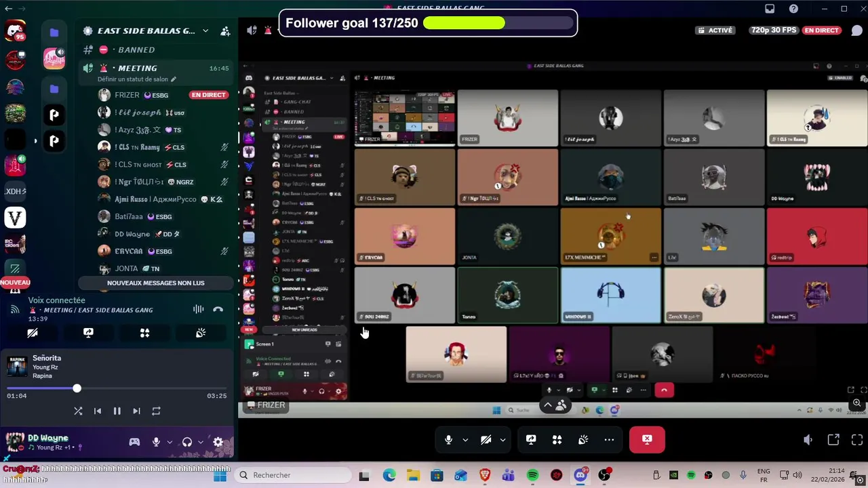Screen dimensions: 868x488
Task: Switch ENG FR keyboard language in tray
Action: 764,475
